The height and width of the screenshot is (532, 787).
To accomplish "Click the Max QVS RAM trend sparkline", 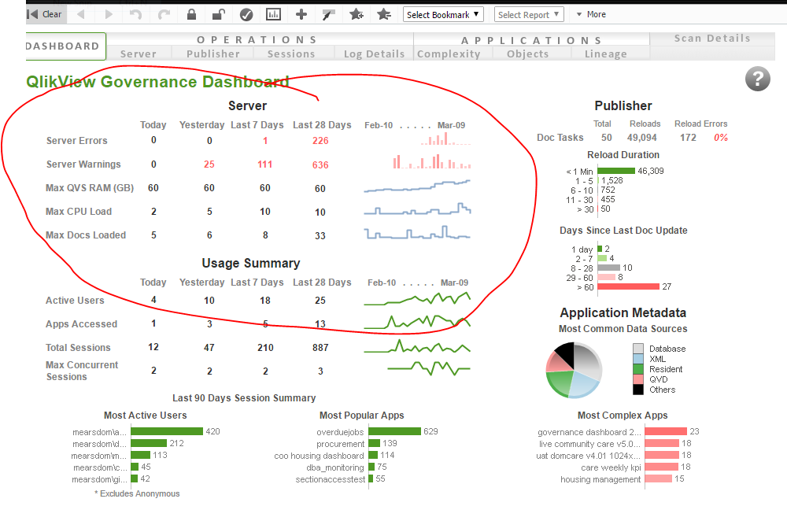I will coord(418,187).
